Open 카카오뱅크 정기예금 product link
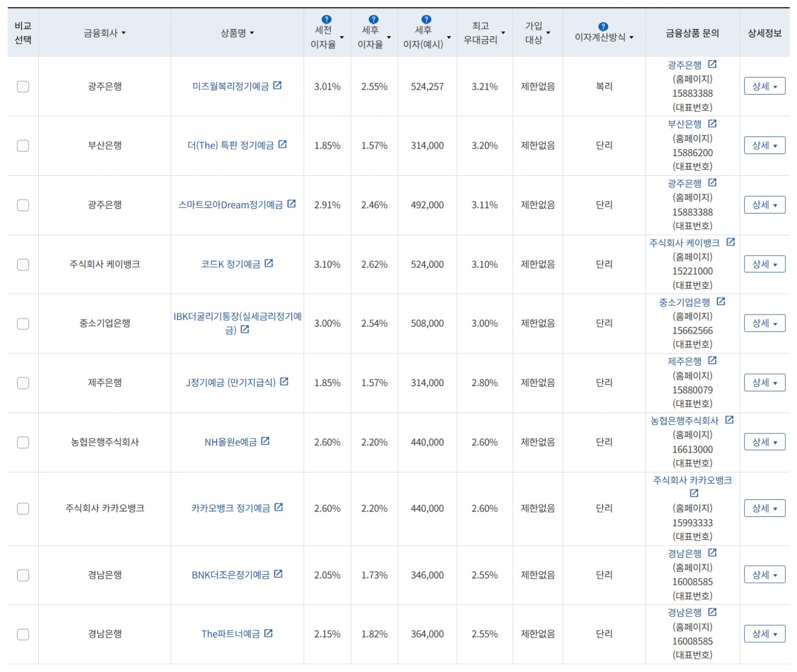Screen dimensions: 797x672 (231, 509)
